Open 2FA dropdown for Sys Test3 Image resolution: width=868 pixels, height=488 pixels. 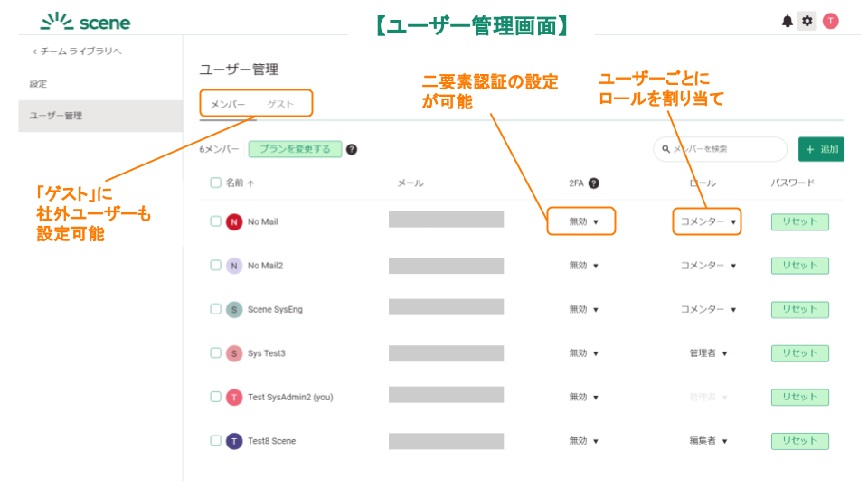coord(583,353)
